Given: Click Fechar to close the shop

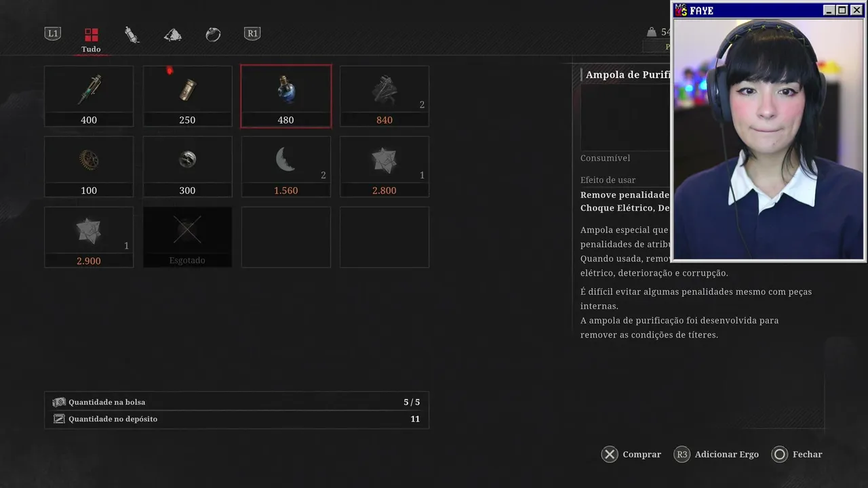Looking at the screenshot, I should click(x=797, y=454).
